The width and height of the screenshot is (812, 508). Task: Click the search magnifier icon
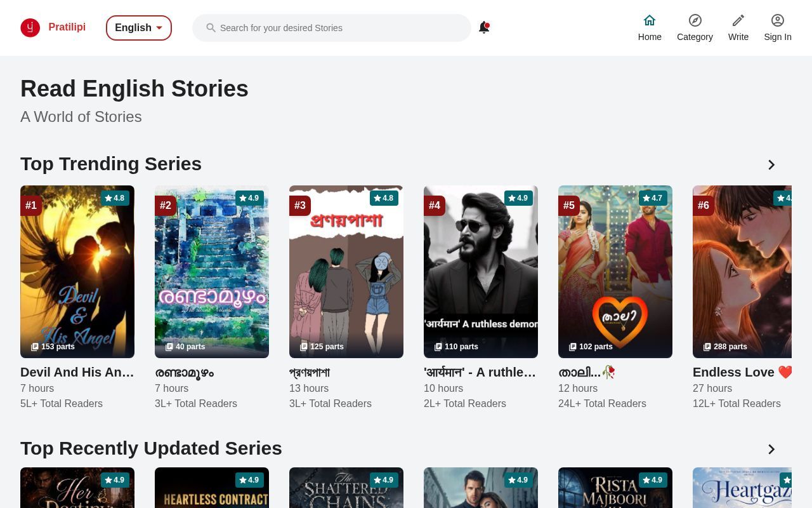click(x=211, y=28)
